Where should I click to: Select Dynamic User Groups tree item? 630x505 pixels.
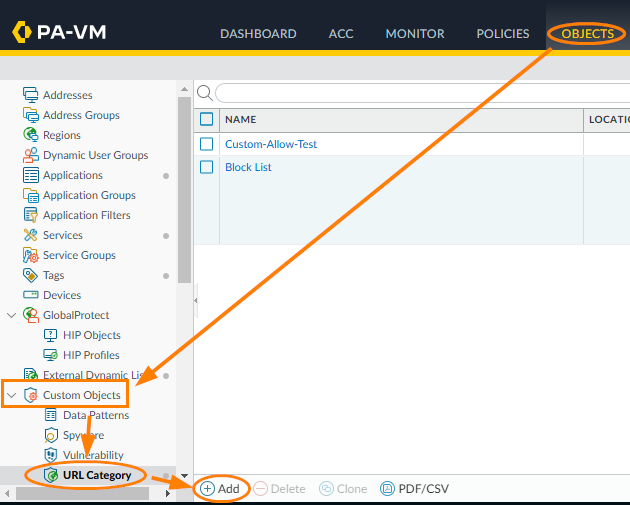pyautogui.click(x=95, y=155)
